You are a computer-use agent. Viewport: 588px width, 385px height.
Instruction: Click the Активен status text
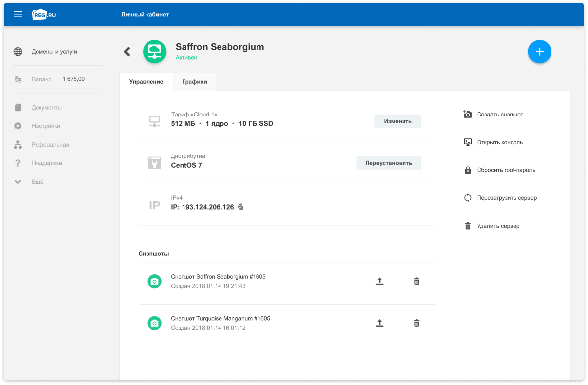pos(186,57)
